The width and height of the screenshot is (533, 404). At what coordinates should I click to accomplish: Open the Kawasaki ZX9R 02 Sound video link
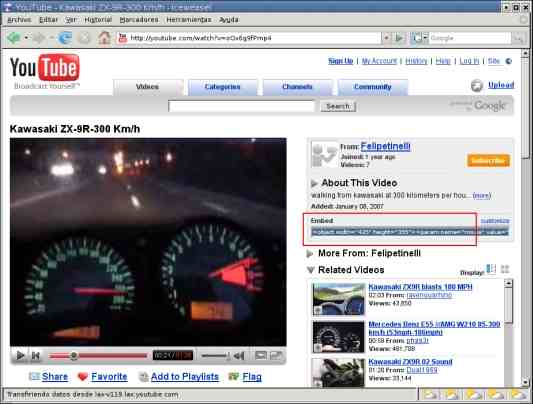(x=410, y=362)
